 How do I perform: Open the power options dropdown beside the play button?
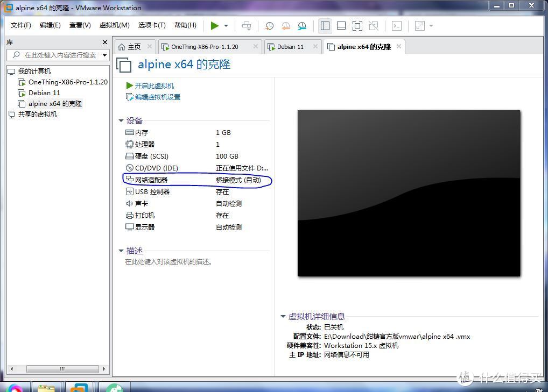225,25
